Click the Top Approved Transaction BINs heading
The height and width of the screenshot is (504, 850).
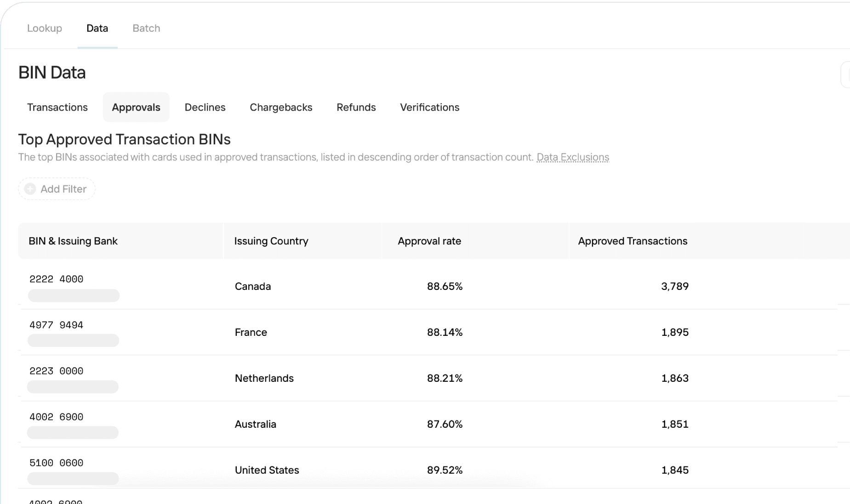[124, 139]
